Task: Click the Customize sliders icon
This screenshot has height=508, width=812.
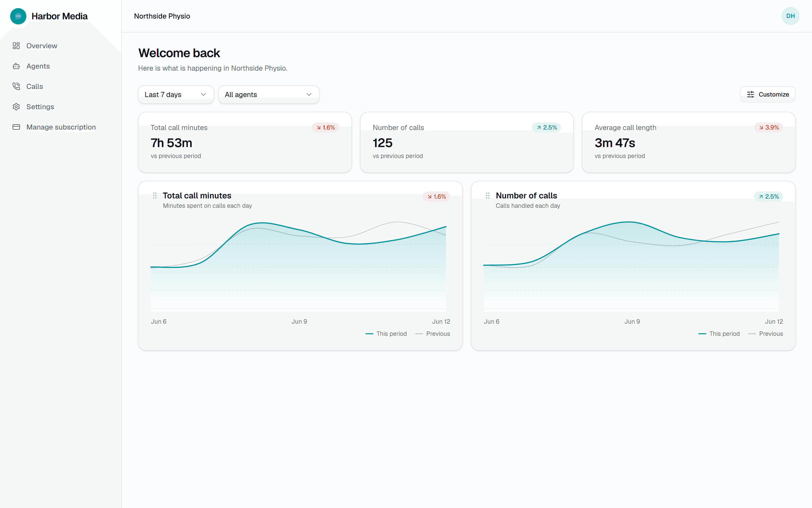Action: tap(751, 94)
